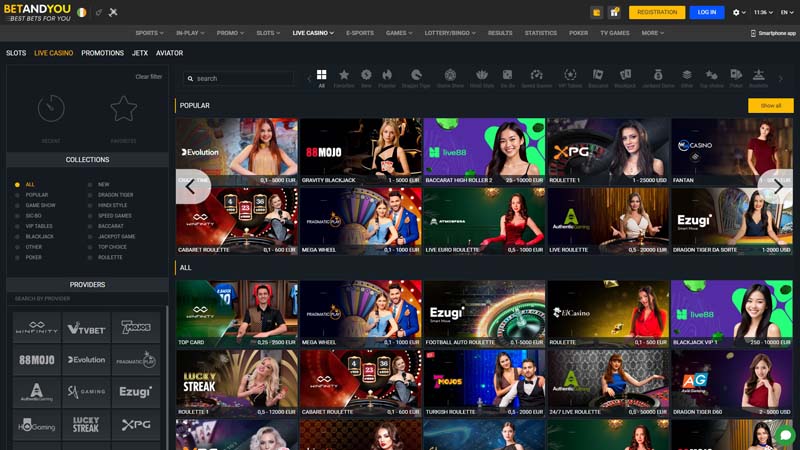Select the Dragon Tiger category icon
800x450 pixels.
[416, 77]
